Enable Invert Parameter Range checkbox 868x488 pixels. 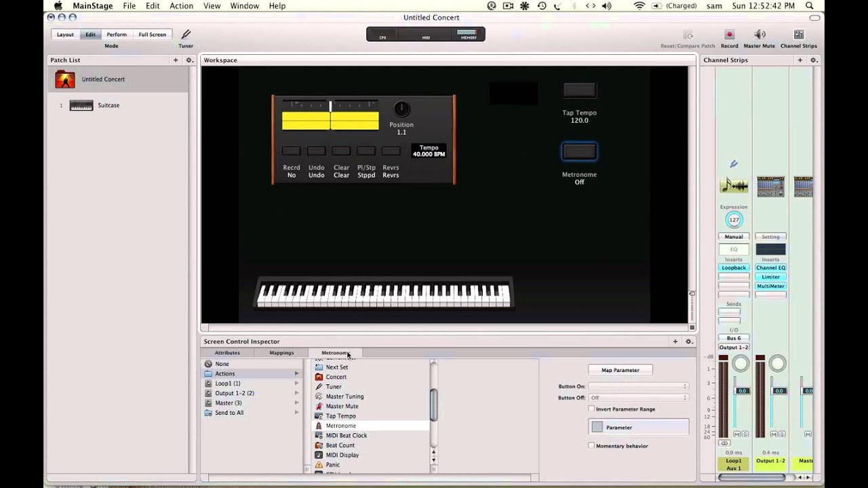pyautogui.click(x=591, y=409)
